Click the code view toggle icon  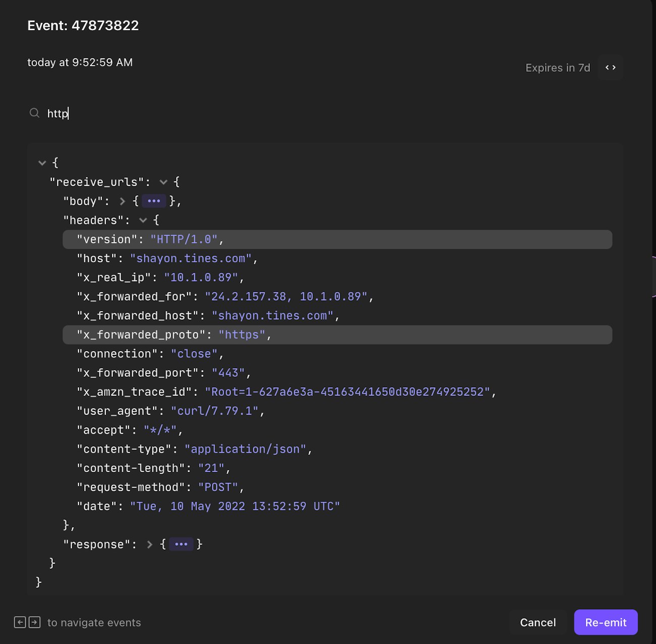pyautogui.click(x=610, y=68)
